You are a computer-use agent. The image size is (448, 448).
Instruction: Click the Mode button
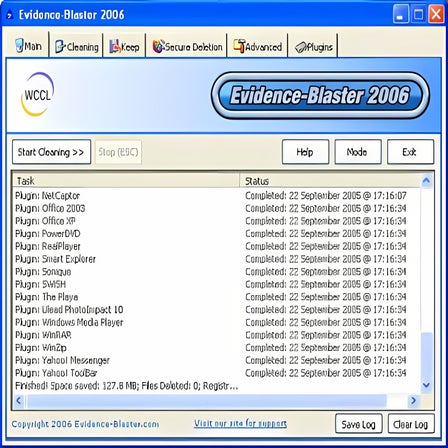(x=358, y=152)
